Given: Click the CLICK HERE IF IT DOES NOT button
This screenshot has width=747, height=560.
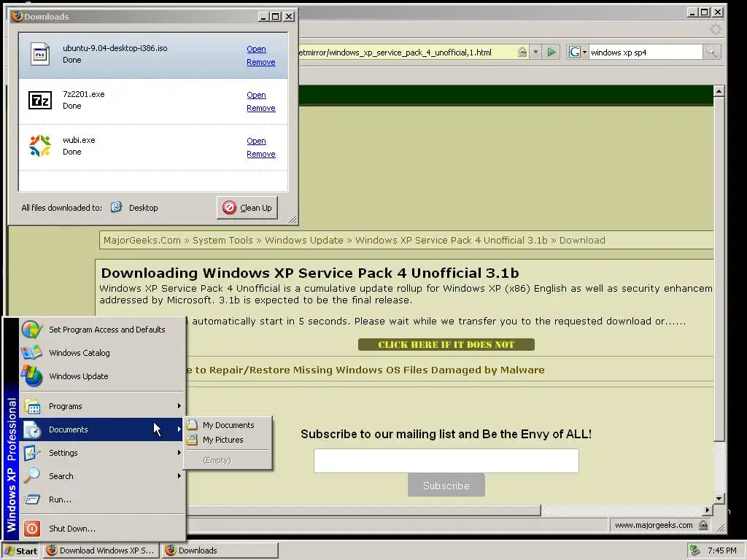Looking at the screenshot, I should pos(446,344).
